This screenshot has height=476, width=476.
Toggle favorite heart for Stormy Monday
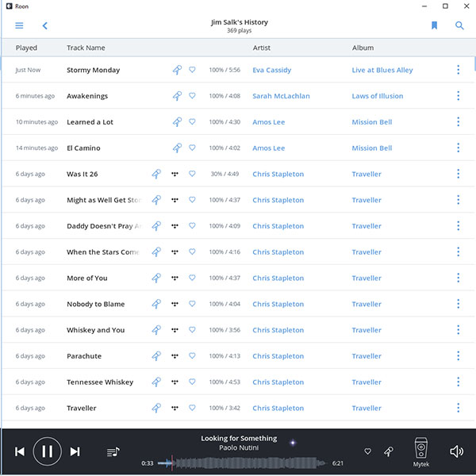coord(192,70)
